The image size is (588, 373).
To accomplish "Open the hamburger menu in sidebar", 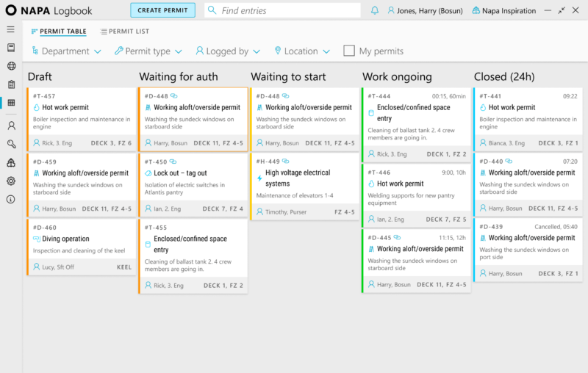I will 11,29.
